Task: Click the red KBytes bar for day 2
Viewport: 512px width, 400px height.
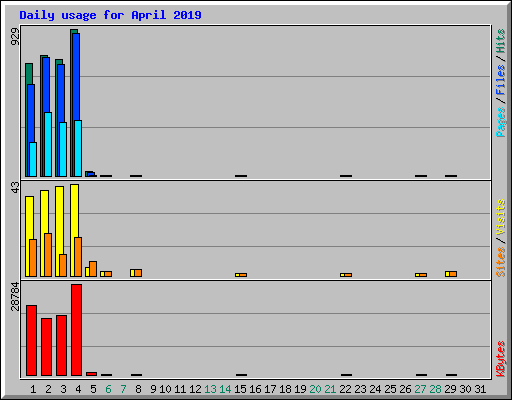Action: coord(46,347)
